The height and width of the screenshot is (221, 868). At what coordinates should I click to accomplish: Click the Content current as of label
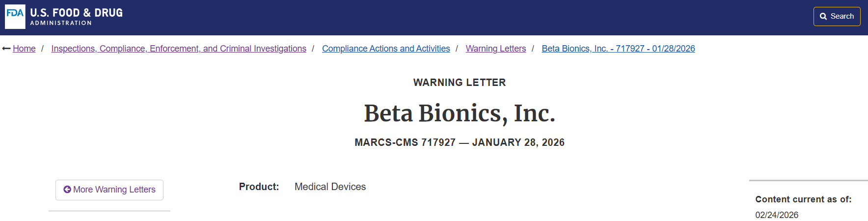[803, 199]
